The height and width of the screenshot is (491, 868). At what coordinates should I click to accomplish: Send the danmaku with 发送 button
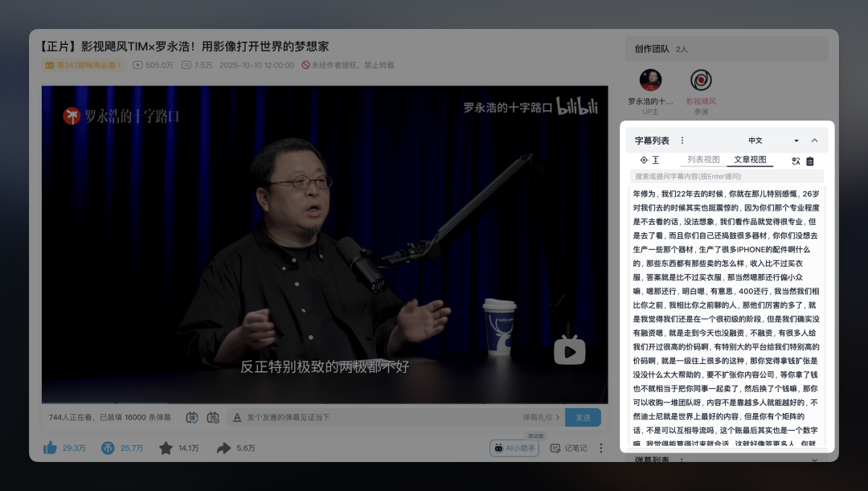coord(583,417)
